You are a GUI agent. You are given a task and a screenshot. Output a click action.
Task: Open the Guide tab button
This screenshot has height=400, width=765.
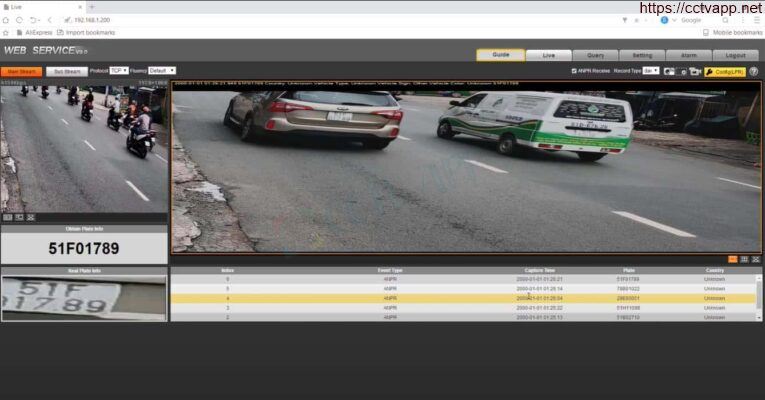click(x=501, y=55)
